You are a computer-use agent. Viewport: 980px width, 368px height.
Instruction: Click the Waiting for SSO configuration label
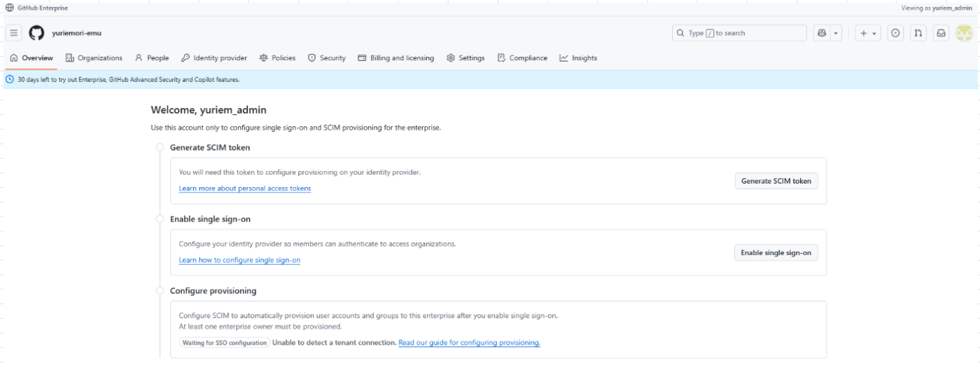click(x=225, y=343)
